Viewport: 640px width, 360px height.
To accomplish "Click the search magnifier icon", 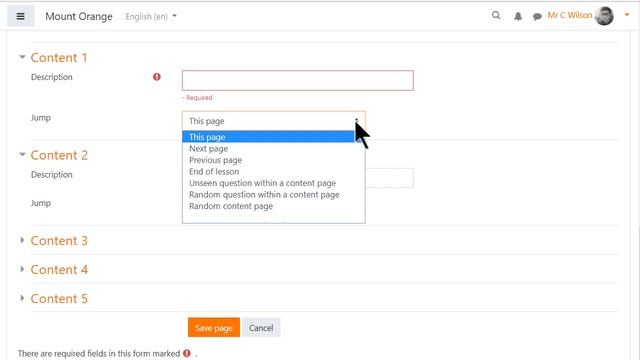I will point(496,16).
